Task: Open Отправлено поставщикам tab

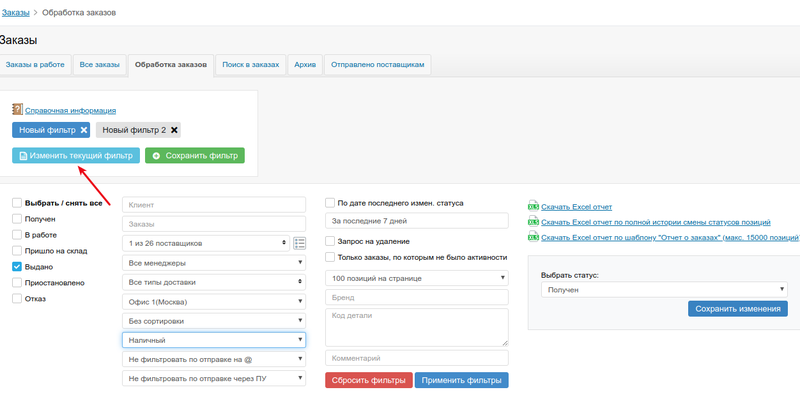Action: pos(378,65)
